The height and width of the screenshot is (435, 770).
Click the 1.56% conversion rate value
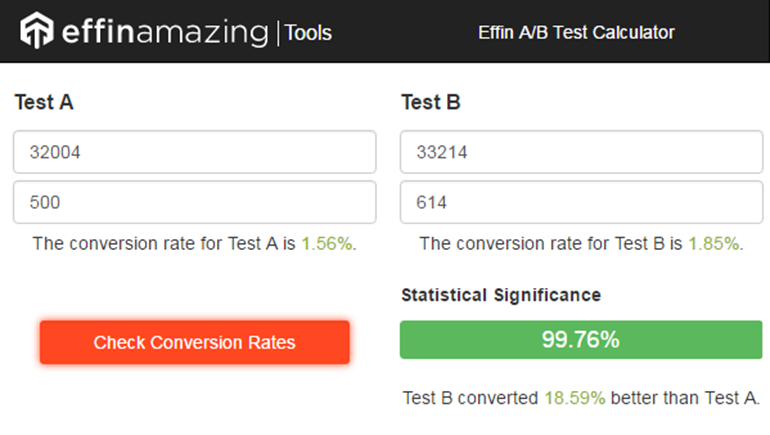pyautogui.click(x=327, y=243)
